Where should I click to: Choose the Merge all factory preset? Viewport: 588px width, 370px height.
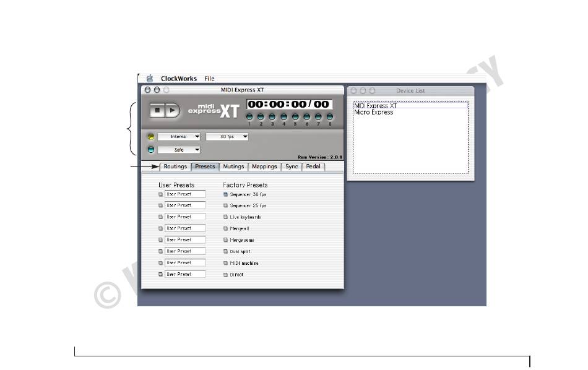click(x=225, y=229)
